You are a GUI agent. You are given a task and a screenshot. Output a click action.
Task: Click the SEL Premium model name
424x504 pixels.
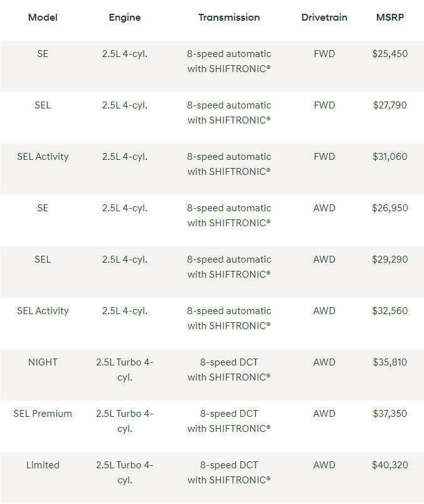(x=43, y=414)
